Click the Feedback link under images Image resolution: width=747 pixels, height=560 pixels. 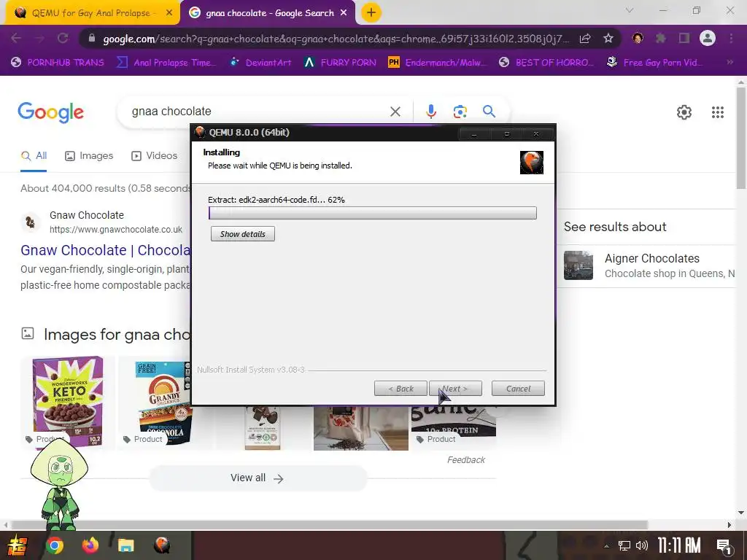tap(466, 460)
